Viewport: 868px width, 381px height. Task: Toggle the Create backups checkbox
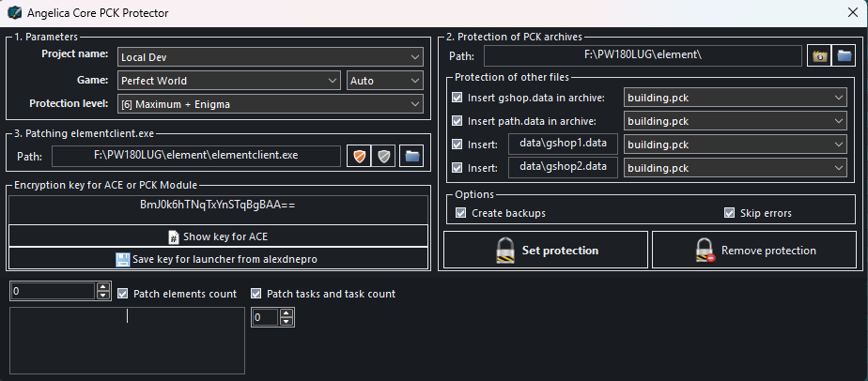point(460,213)
